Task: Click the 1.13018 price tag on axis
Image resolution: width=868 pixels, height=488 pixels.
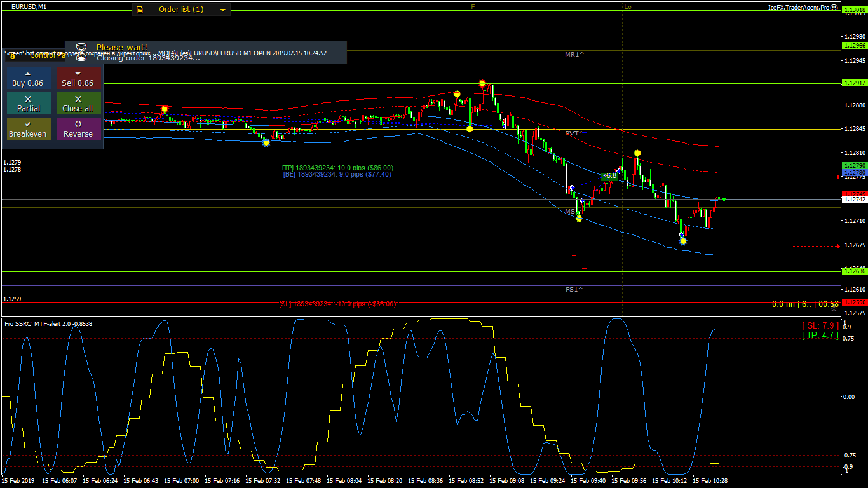Action: point(854,10)
